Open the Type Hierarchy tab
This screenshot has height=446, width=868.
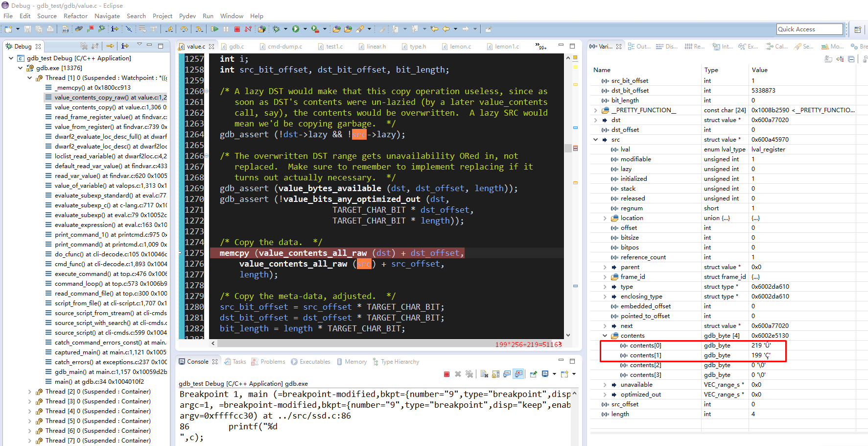(396, 362)
